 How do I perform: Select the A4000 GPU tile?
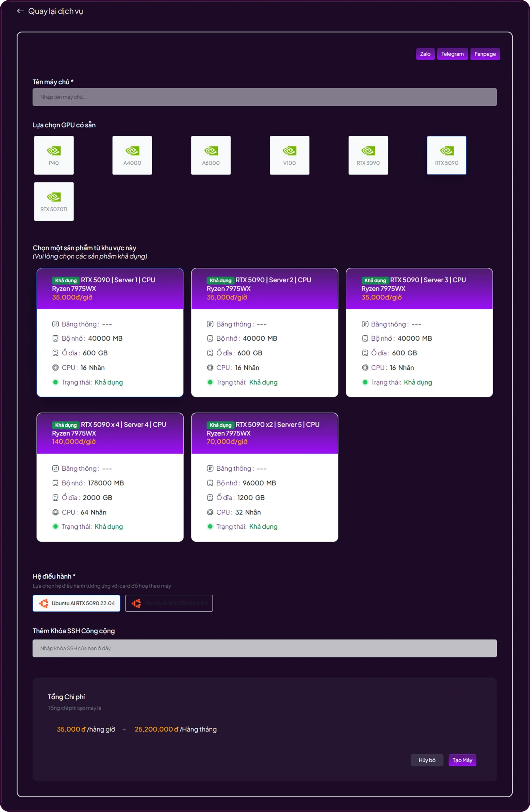click(132, 155)
